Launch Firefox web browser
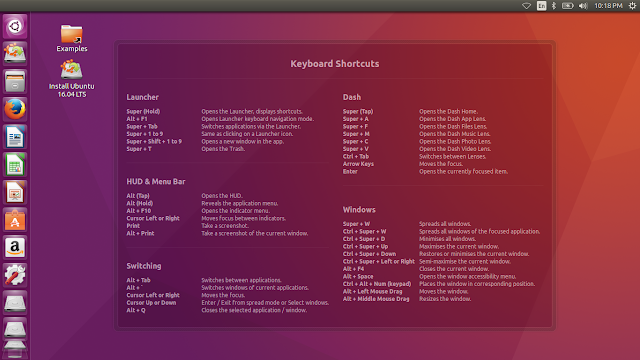This screenshot has height=360, width=640. 15,109
